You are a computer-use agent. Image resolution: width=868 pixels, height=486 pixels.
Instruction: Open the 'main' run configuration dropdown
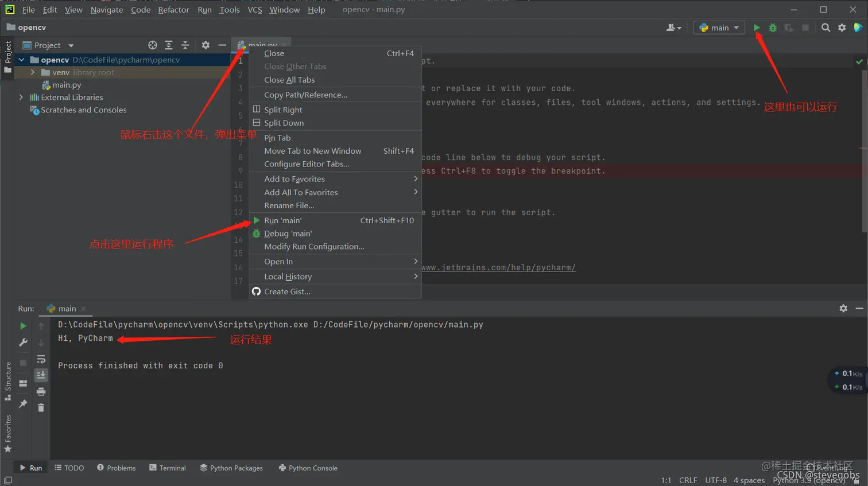point(719,28)
